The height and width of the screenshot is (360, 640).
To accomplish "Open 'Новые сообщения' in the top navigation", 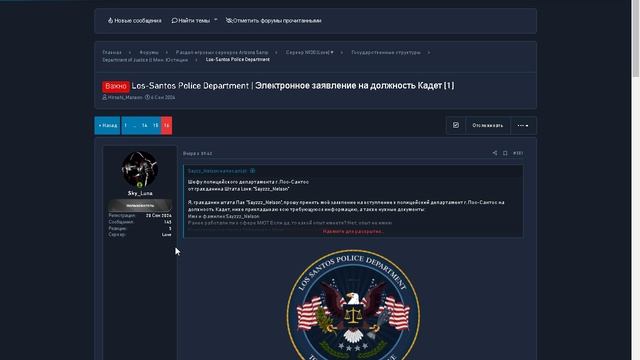I will point(134,20).
